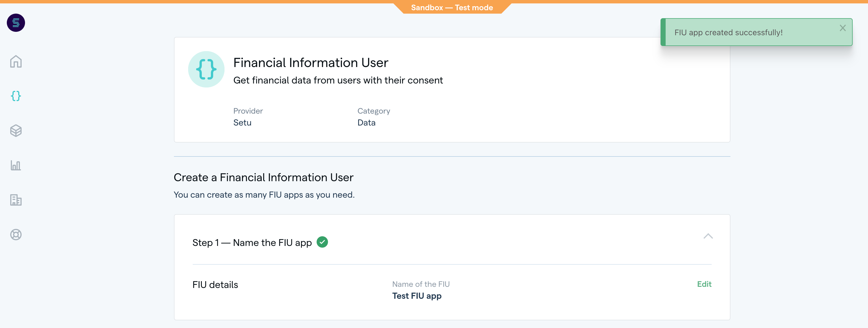
Task: Open the lifebuoy support sidebar icon
Action: click(x=16, y=234)
